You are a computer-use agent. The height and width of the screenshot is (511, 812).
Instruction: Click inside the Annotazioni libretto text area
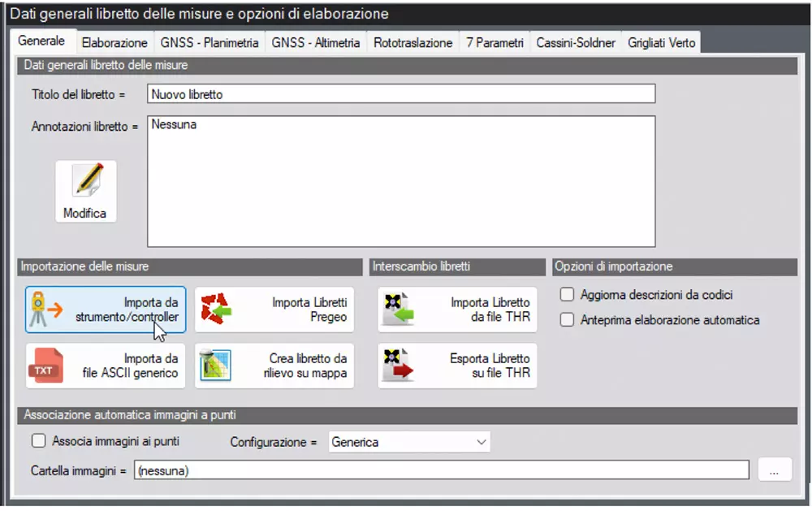click(x=401, y=181)
